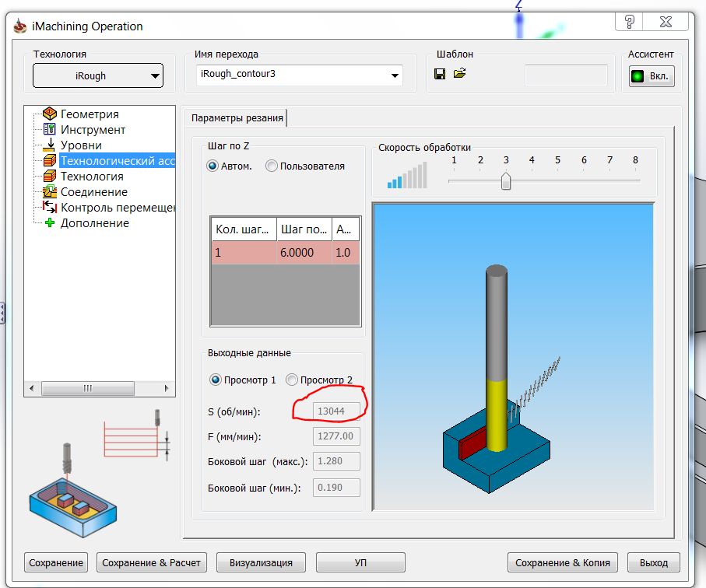
Task: Click the Уровни levels arrow icon
Action: (50, 145)
